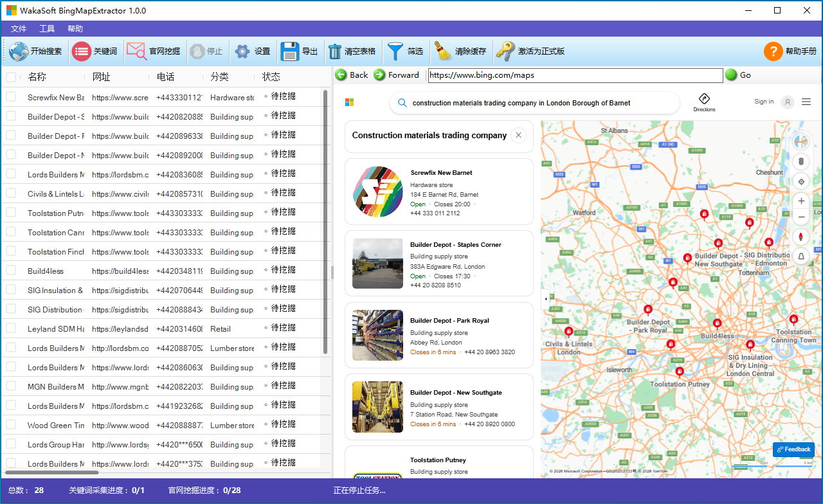823x504 pixels.
Task: Open the Screwfix New Barnet logo thumbnail
Action: pyautogui.click(x=378, y=192)
